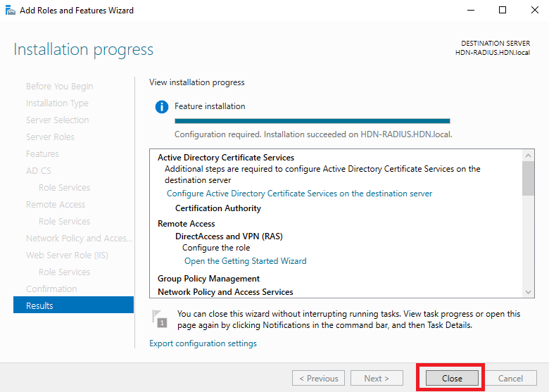The width and height of the screenshot is (549, 392).
Task: Click the results list scroll up arrow
Action: (x=528, y=155)
